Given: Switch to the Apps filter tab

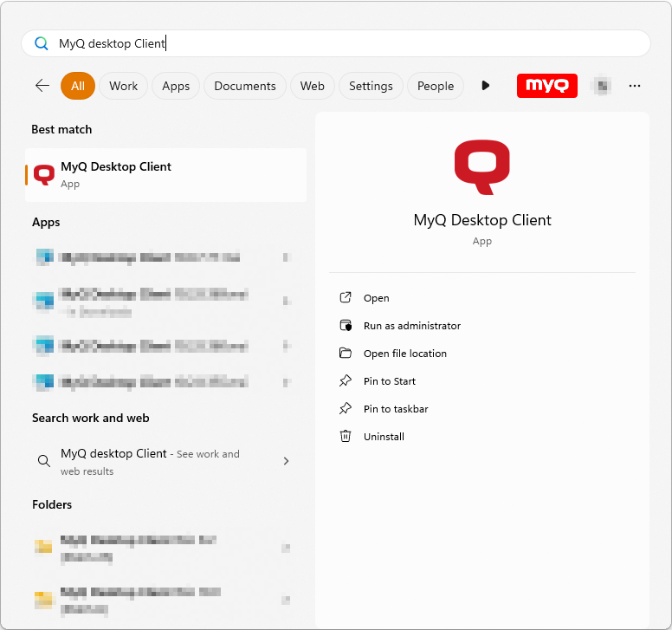Looking at the screenshot, I should (176, 86).
